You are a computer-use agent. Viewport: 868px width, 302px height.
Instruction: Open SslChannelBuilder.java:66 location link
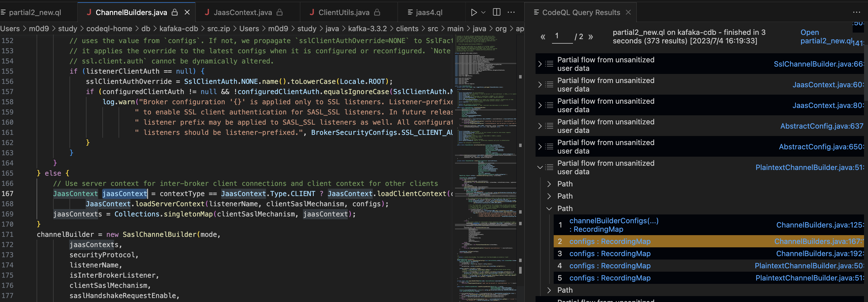pos(818,64)
